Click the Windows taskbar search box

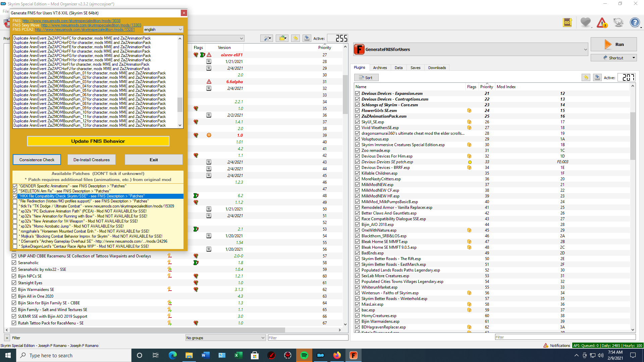tap(74, 355)
